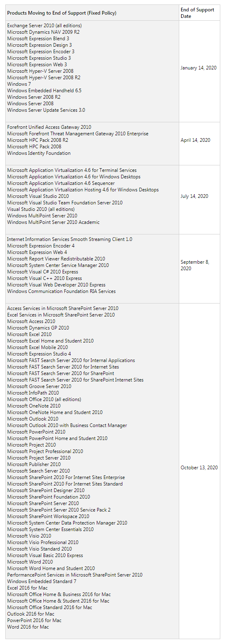Image resolution: width=228 pixels, height=644 pixels.
Task: Select Microsoft Visual Studio 2010 entry
Action: click(38, 196)
